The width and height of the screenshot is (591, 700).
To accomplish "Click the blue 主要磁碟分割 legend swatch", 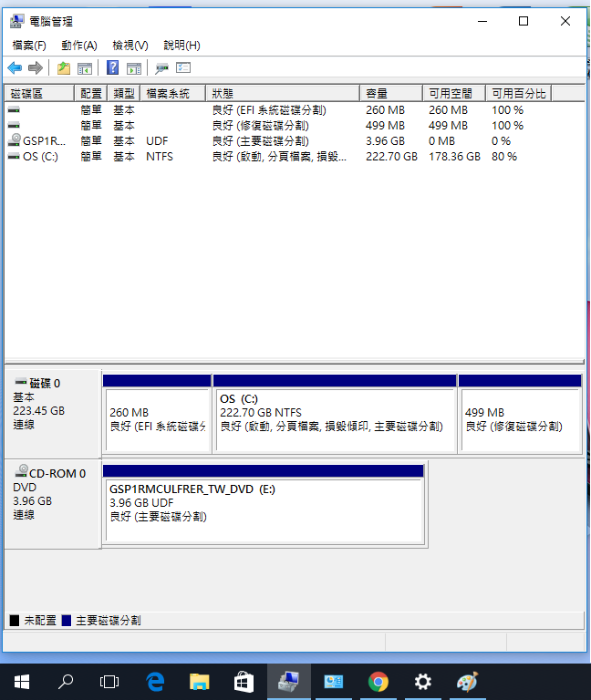I will point(66,620).
